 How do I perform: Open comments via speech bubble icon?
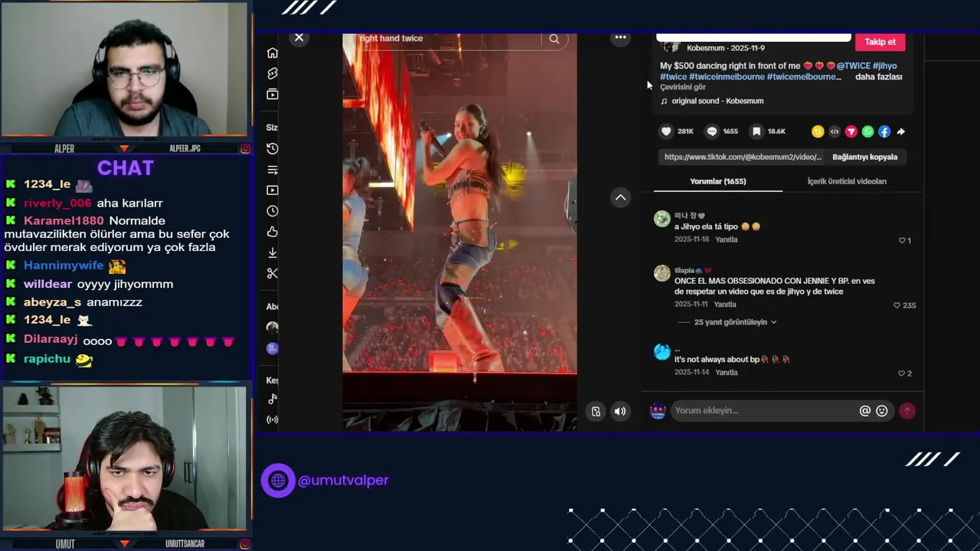pyautogui.click(x=712, y=132)
